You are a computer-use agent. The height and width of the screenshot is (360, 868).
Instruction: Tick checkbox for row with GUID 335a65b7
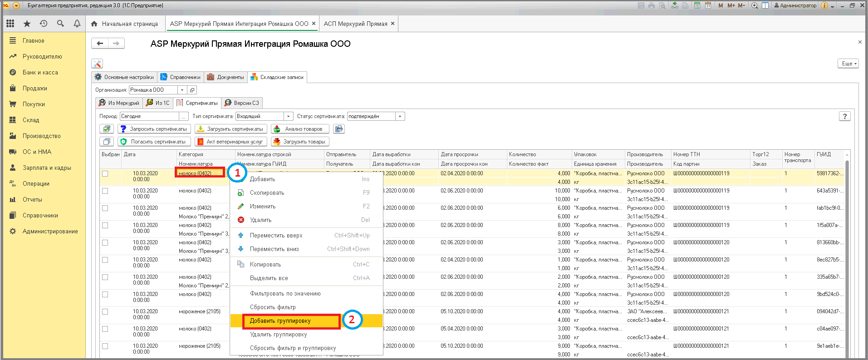coord(105,277)
